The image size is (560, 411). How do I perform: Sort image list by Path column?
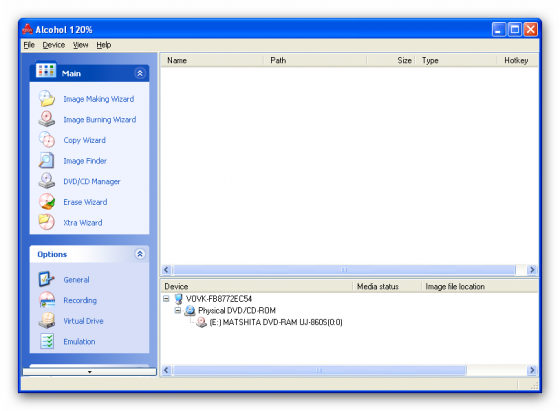tap(315, 60)
